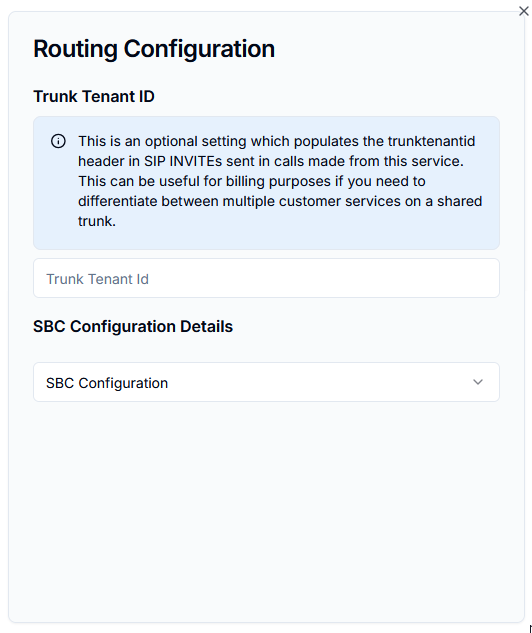The width and height of the screenshot is (532, 633).
Task: Click the 'SBC Configuration' placeholder text
Action: click(107, 383)
